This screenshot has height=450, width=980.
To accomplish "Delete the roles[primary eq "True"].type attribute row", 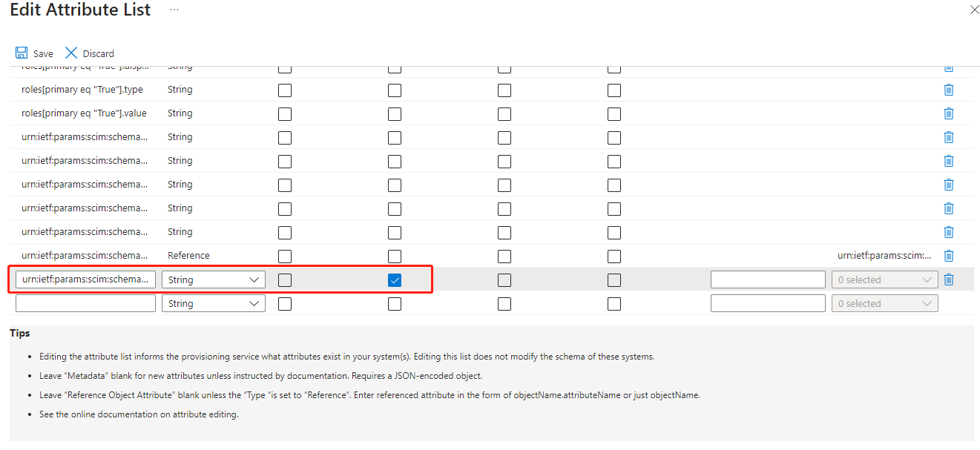I will (x=948, y=90).
